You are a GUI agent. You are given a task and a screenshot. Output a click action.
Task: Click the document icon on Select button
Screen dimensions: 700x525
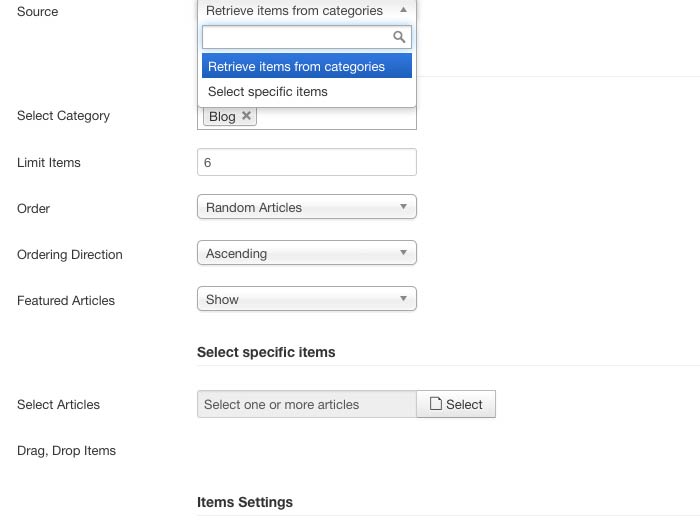click(x=436, y=404)
